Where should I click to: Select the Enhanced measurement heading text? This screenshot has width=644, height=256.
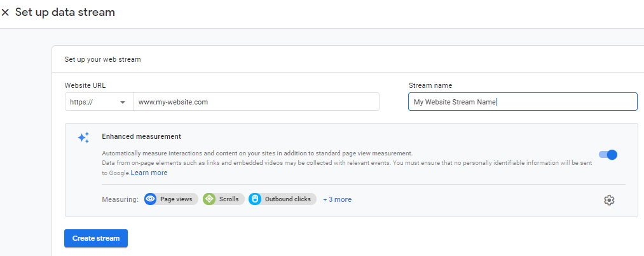pyautogui.click(x=141, y=136)
